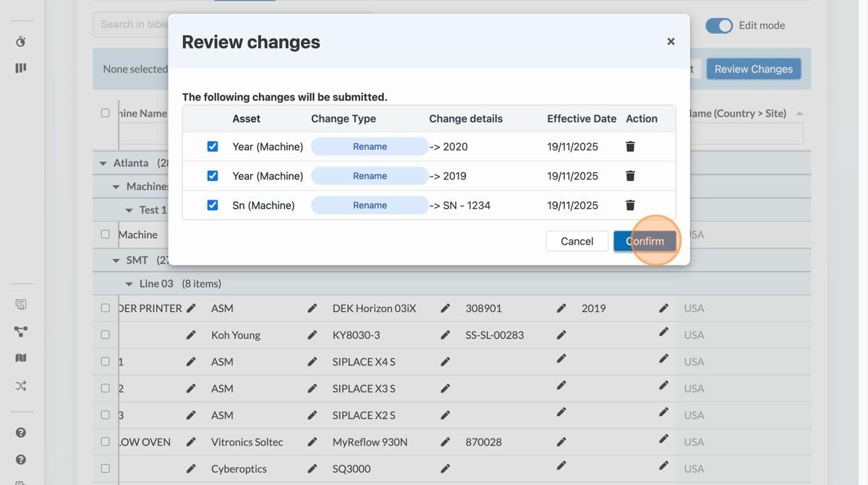Collapse the Line 03 group
Screen dimensions: 868x485
pos(129,284)
